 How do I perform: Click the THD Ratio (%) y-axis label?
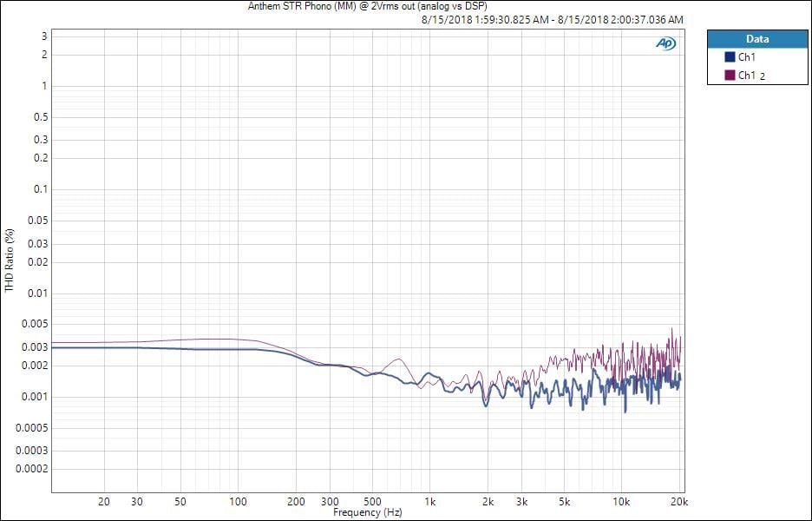pos(10,260)
